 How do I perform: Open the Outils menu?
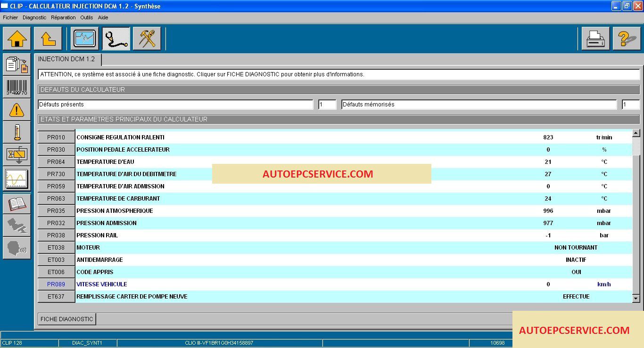coord(87,17)
